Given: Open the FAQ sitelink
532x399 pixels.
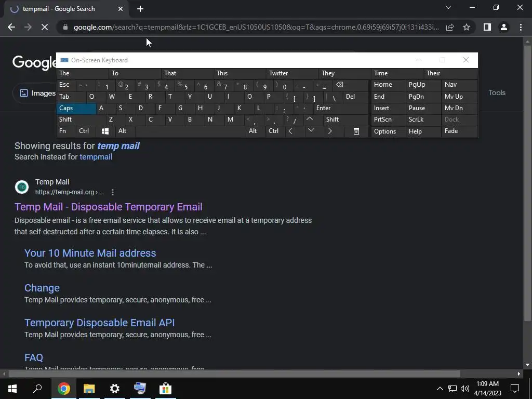Looking at the screenshot, I should (34, 357).
